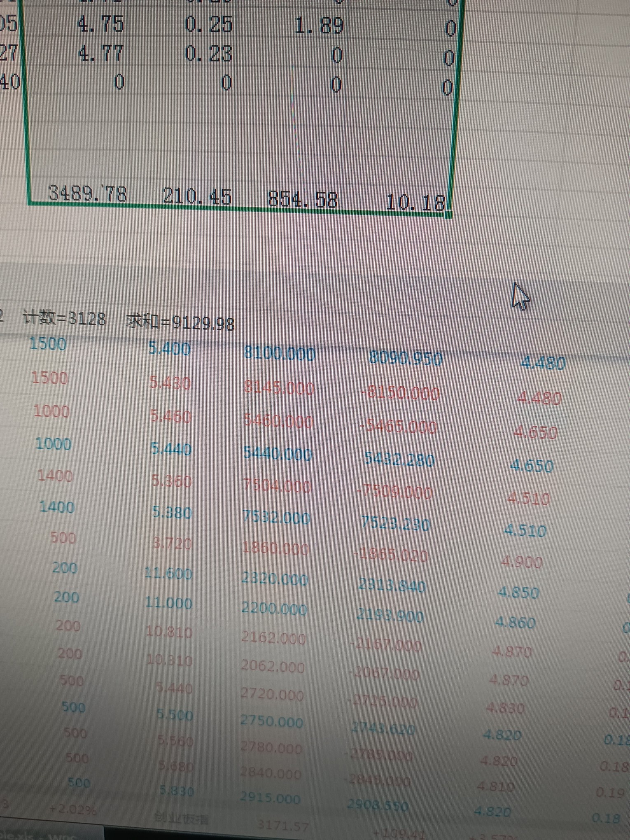Click the price 5.680
The height and width of the screenshot is (840, 630).
pos(176,766)
